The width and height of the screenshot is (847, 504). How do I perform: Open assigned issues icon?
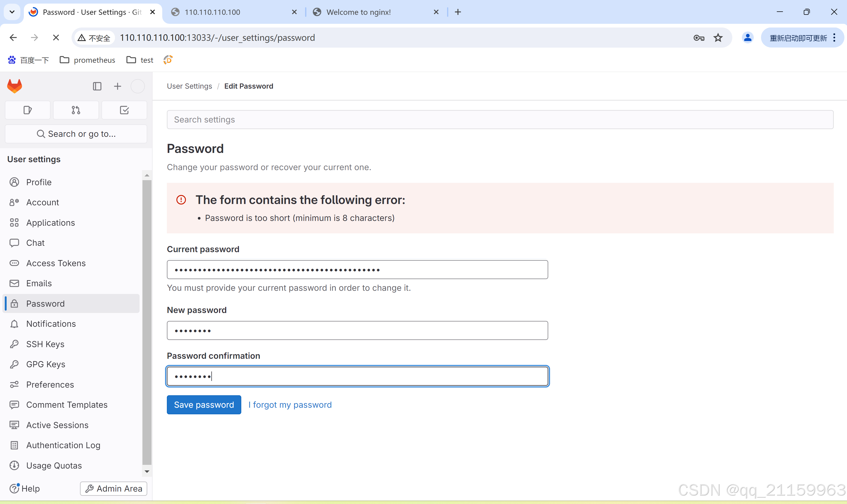tap(28, 110)
